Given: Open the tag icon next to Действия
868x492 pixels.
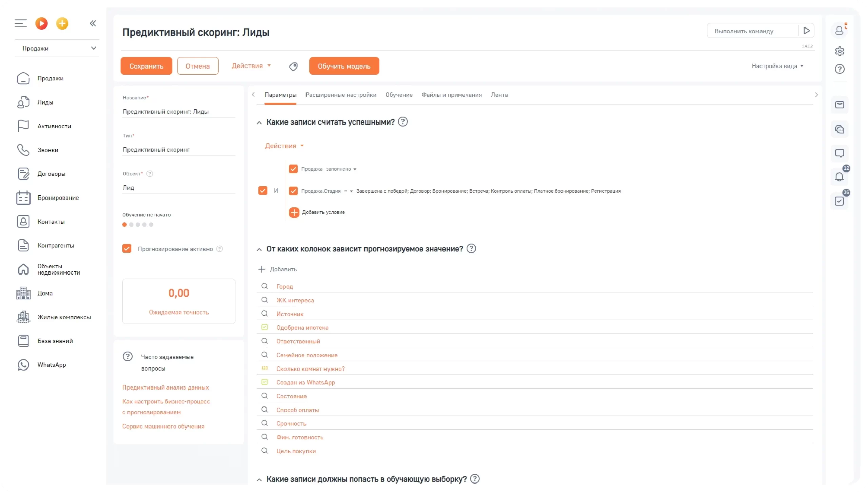Looking at the screenshot, I should click(x=293, y=66).
